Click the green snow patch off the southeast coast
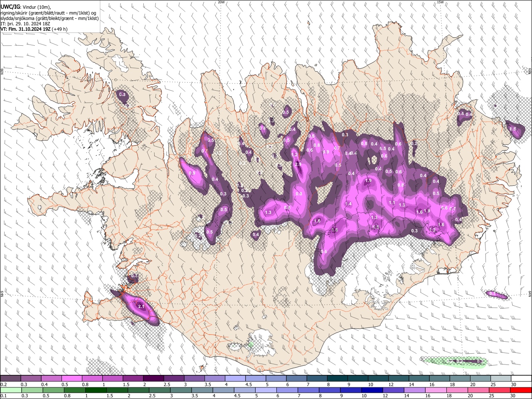This screenshot has width=532, height=399. [x=453, y=361]
